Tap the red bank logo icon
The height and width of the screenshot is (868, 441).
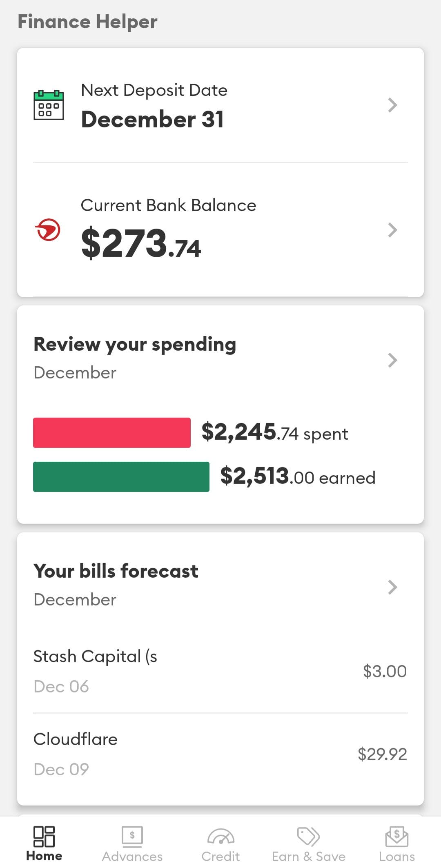click(x=48, y=230)
